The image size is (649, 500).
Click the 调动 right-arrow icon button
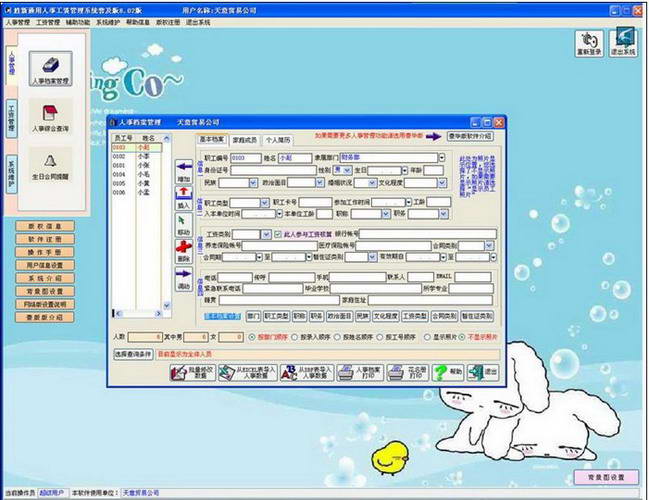[x=184, y=279]
